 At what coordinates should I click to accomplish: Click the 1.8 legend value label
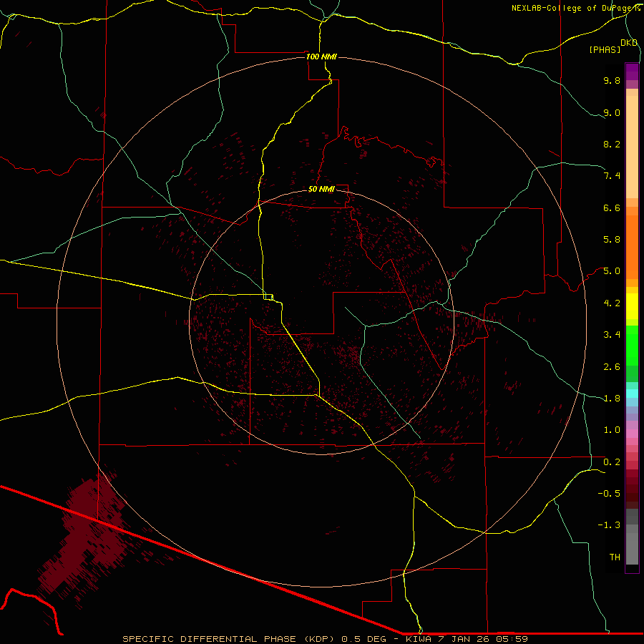pos(611,398)
